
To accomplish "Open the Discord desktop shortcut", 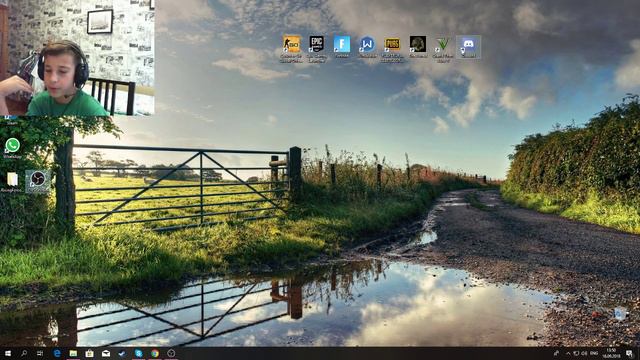I will [x=468, y=47].
